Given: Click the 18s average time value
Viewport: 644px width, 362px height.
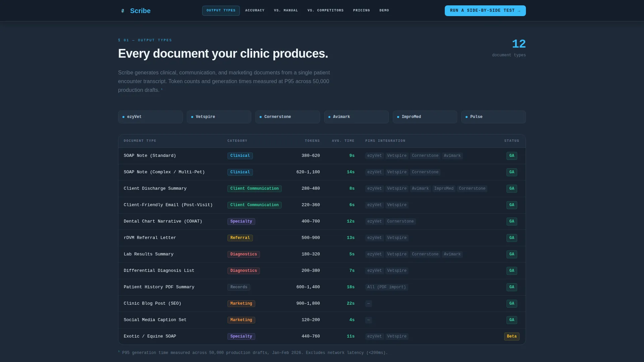Looking at the screenshot, I should tap(351, 287).
